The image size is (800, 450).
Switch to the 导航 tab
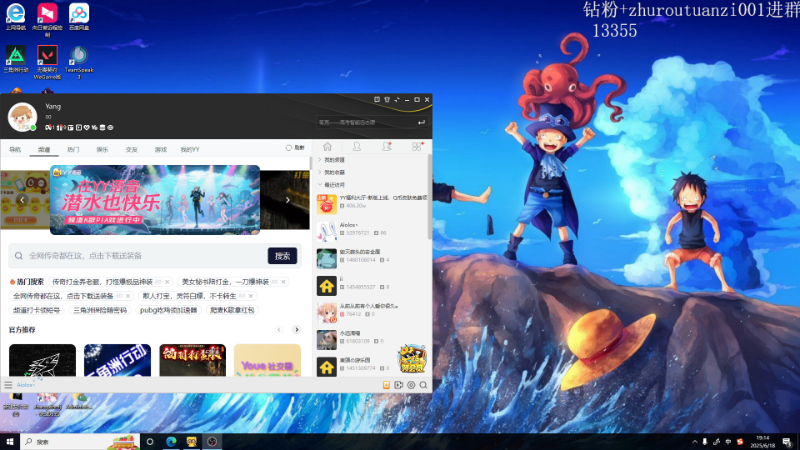15,149
